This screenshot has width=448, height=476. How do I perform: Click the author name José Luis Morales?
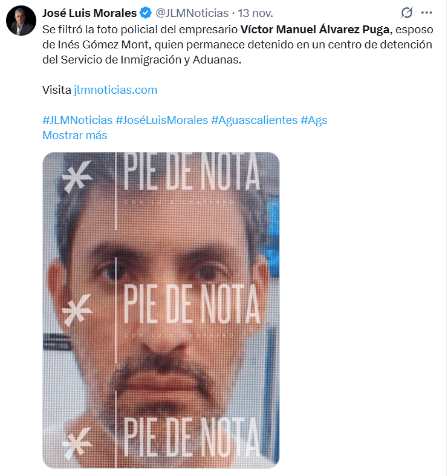(89, 12)
